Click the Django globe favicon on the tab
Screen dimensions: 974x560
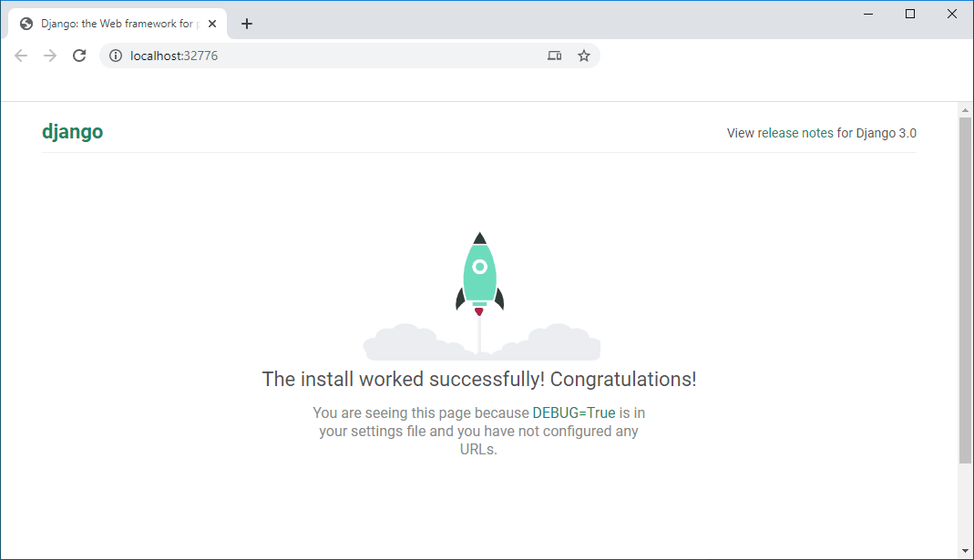click(26, 23)
